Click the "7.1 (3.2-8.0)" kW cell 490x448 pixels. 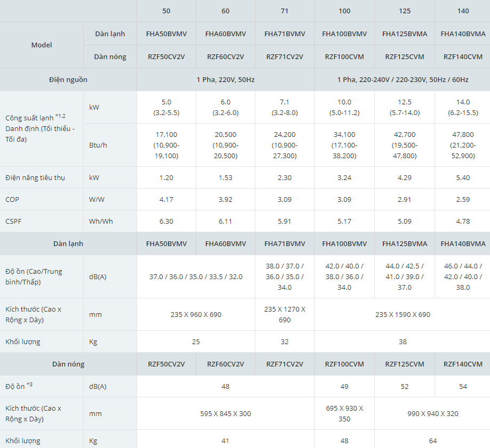pos(284,107)
